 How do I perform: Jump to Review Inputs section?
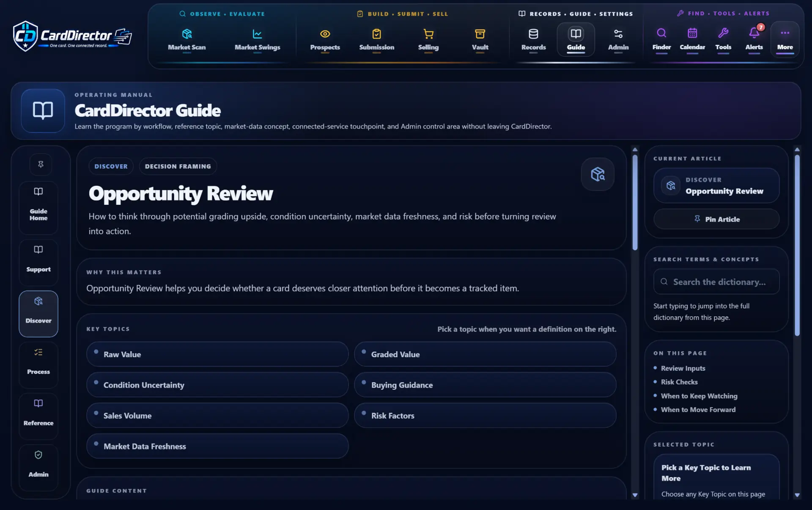tap(683, 368)
